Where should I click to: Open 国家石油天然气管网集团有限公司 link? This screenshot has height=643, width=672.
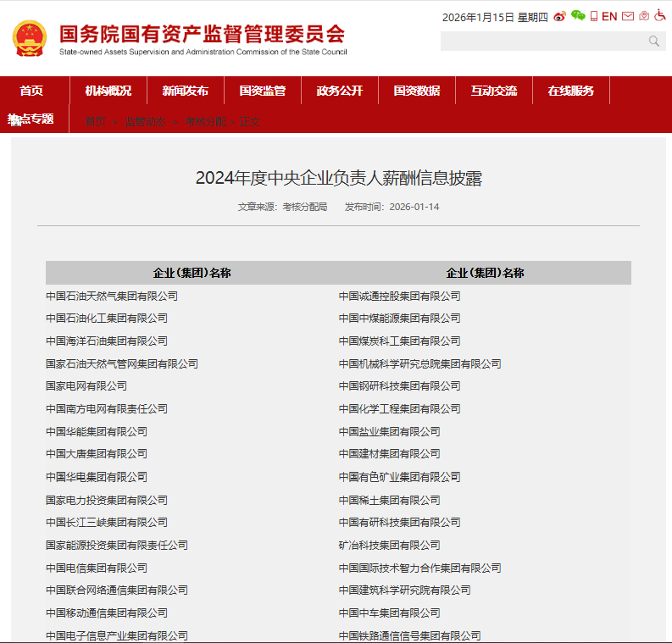(122, 363)
